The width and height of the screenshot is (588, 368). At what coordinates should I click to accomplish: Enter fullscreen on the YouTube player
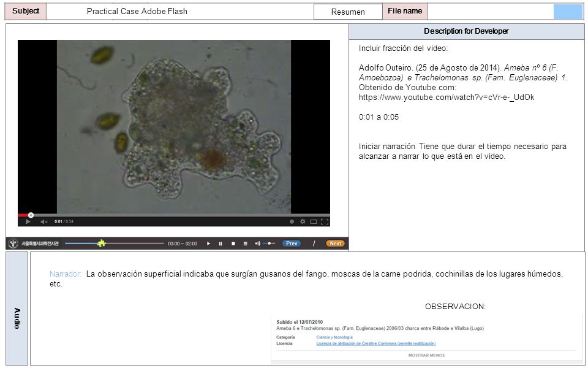[325, 221]
